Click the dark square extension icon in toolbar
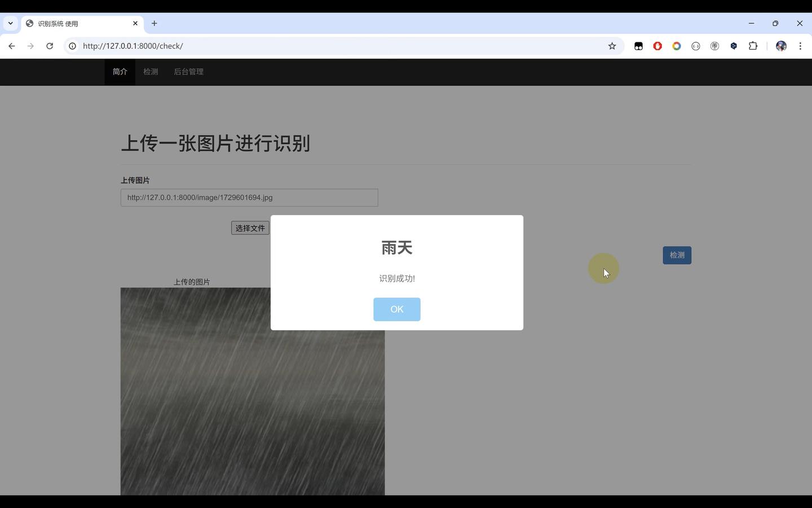This screenshot has width=812, height=508. (638, 46)
